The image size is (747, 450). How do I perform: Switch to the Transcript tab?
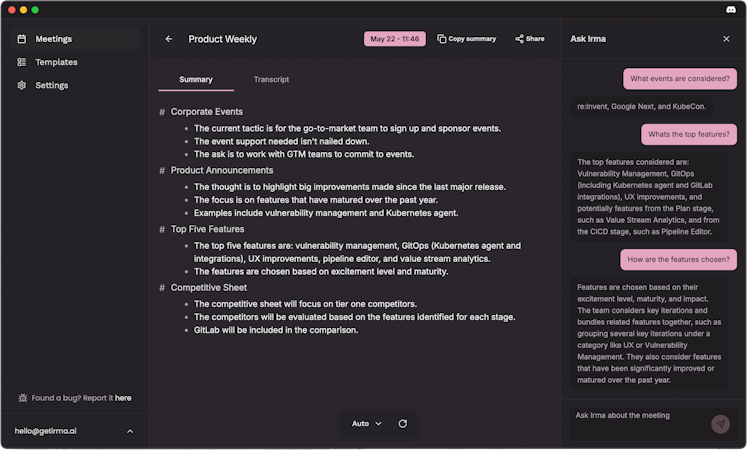(271, 79)
